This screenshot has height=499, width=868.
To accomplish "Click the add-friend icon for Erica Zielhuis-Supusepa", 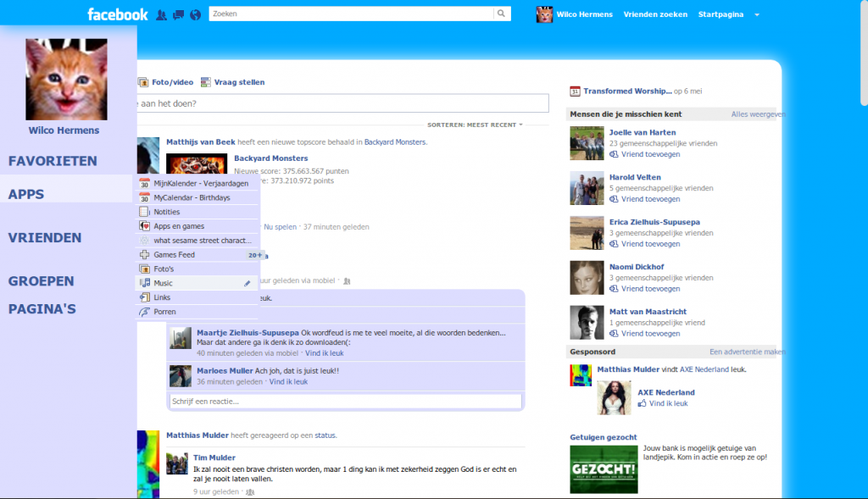I will (x=614, y=244).
